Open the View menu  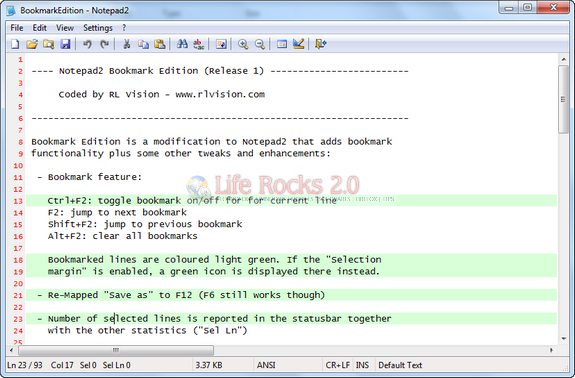(x=65, y=28)
